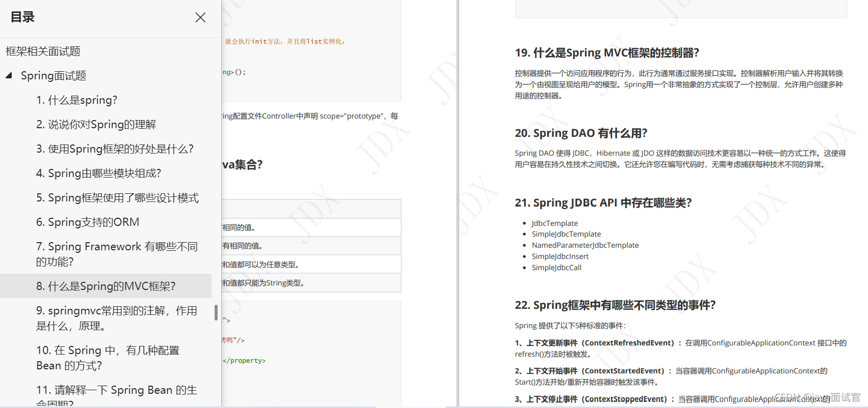Jump to 4. Spring由哪些模块组成?
The width and height of the screenshot is (868, 408).
point(99,173)
